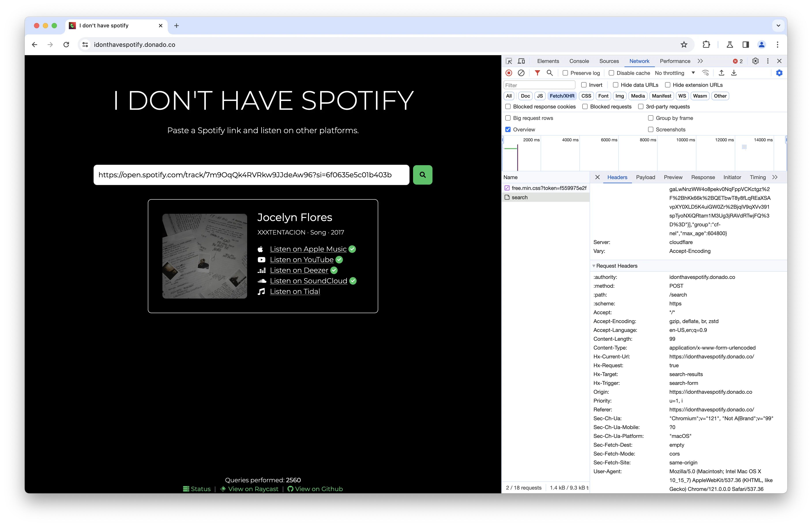Open the No throttling dropdown
The image size is (812, 526).
(x=674, y=73)
